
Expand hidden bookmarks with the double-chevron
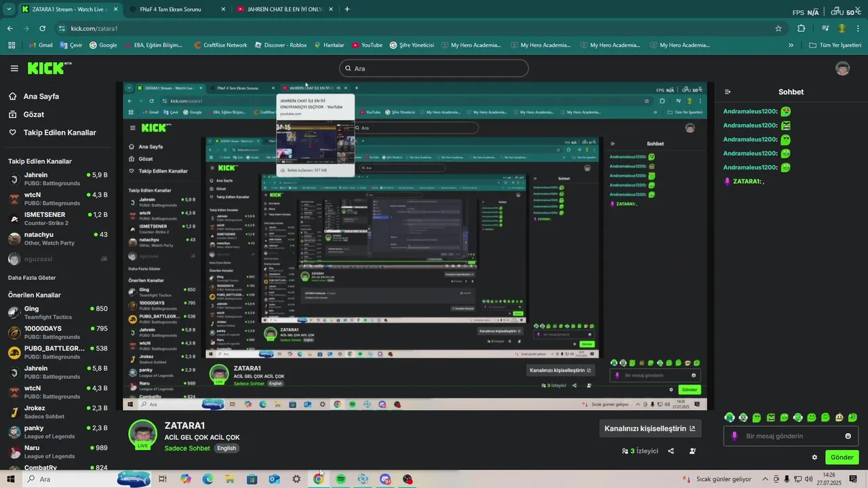[791, 45]
